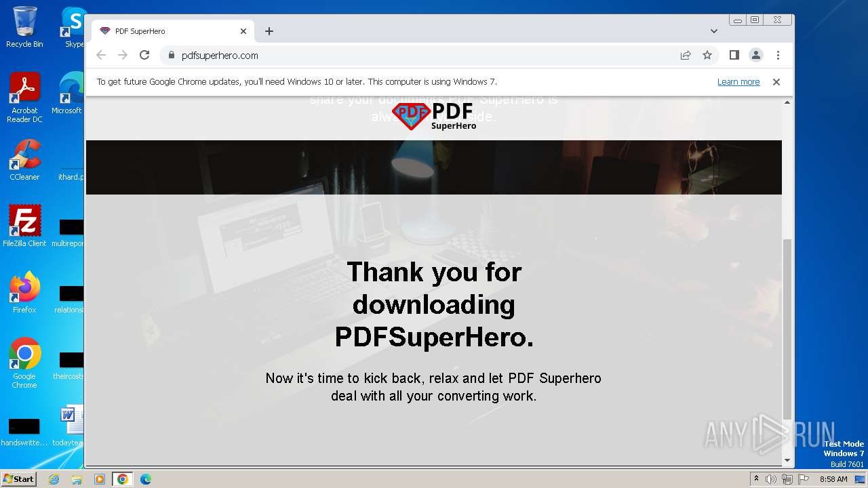Select the CCleaner desktop shortcut
868x488 pixels.
point(24,160)
